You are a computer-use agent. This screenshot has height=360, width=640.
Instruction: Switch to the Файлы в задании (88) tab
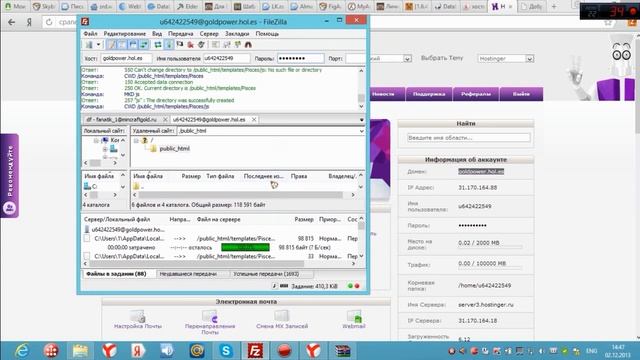pyautogui.click(x=116, y=274)
